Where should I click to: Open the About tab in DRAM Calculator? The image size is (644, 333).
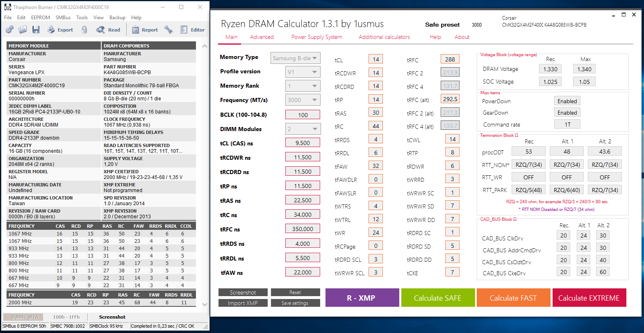tap(462, 37)
